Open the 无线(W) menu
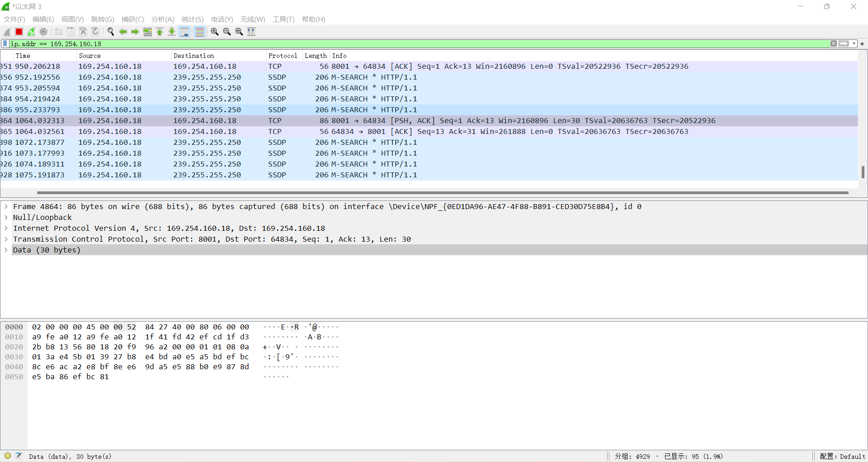 [x=253, y=19]
